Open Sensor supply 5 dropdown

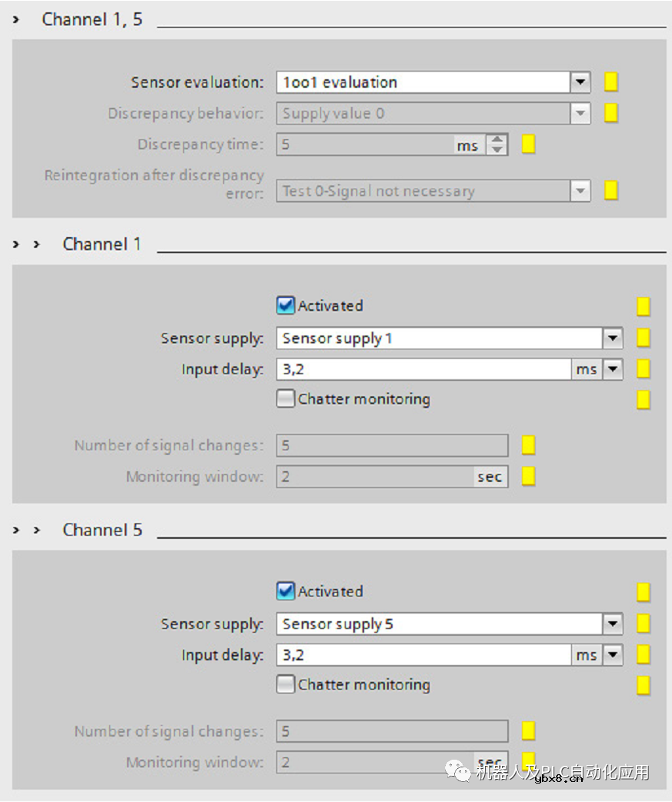click(613, 623)
